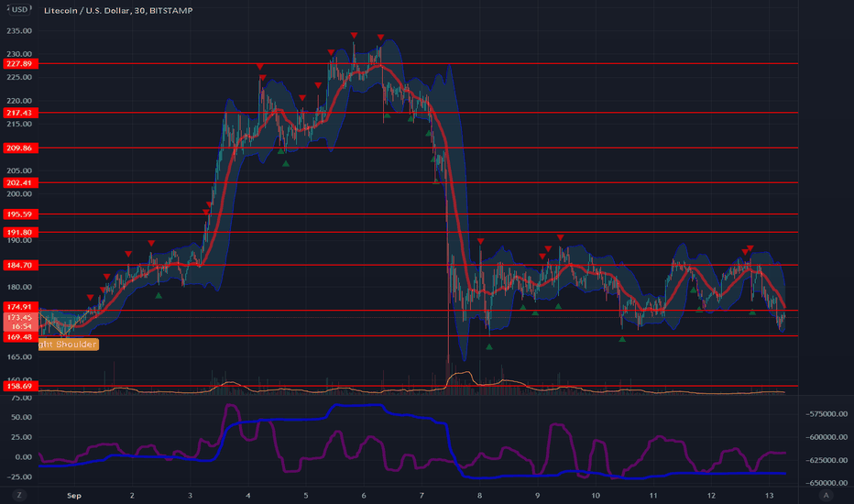Click the -625000.00 right scale value
Image resolution: width=854 pixels, height=504 pixels.
tap(827, 460)
